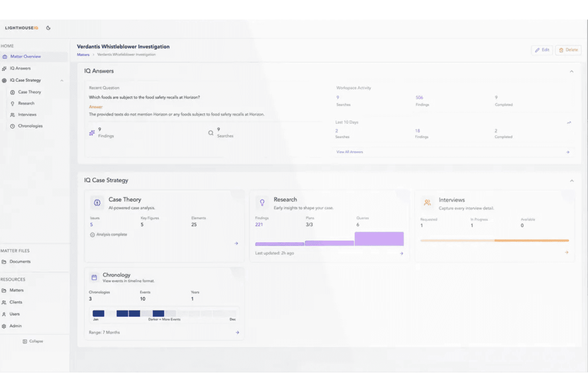Click the Case Theory icon in sidebar
The height and width of the screenshot is (392, 588).
(x=13, y=92)
